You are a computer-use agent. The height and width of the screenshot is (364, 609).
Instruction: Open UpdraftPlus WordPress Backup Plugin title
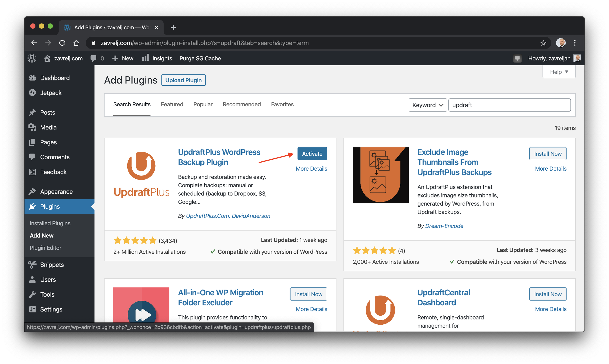pyautogui.click(x=219, y=157)
